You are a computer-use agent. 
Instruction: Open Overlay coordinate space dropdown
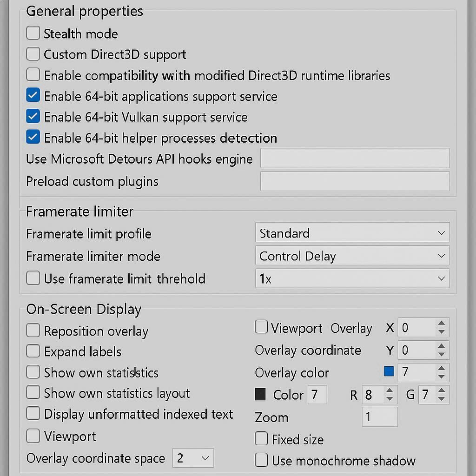pos(193,458)
